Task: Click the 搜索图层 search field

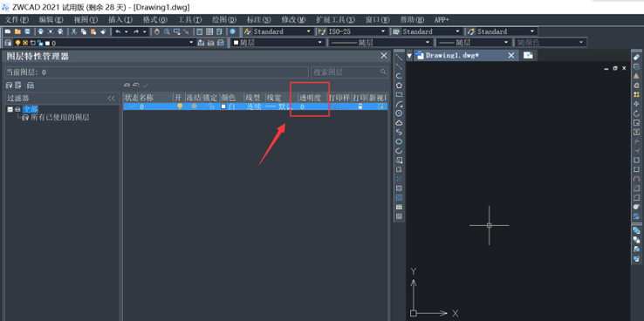Action: pyautogui.click(x=349, y=72)
